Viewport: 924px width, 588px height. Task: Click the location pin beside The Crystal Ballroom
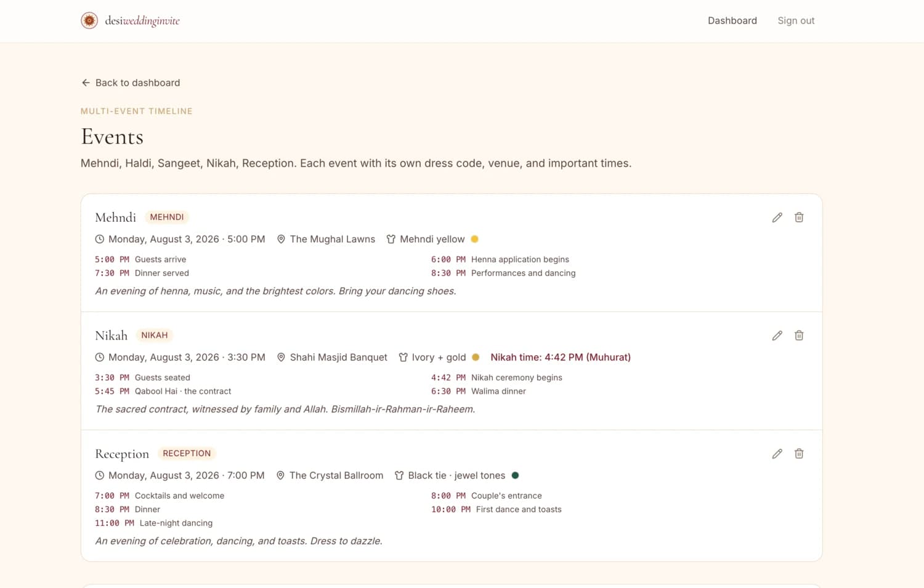coord(280,476)
